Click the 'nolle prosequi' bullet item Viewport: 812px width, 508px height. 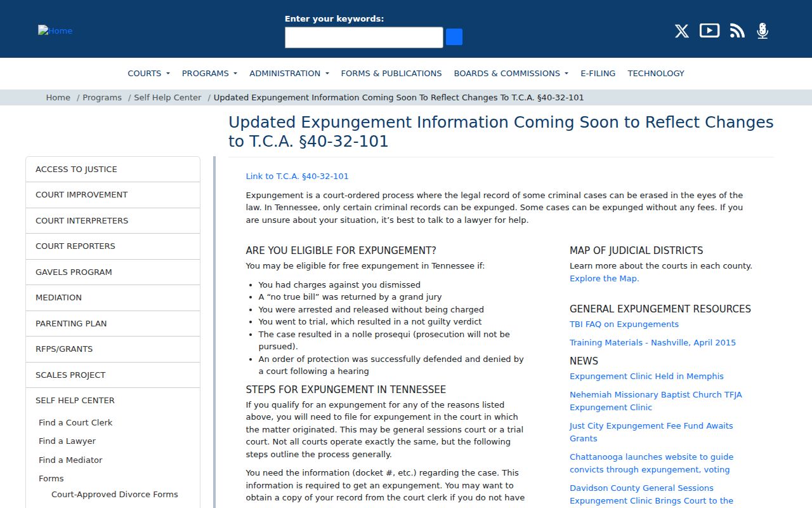tap(384, 340)
